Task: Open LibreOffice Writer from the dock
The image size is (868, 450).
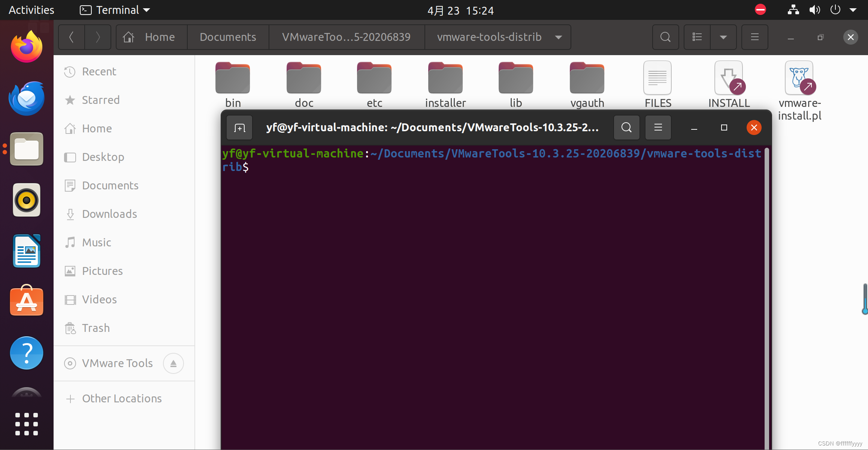Action: (x=27, y=251)
